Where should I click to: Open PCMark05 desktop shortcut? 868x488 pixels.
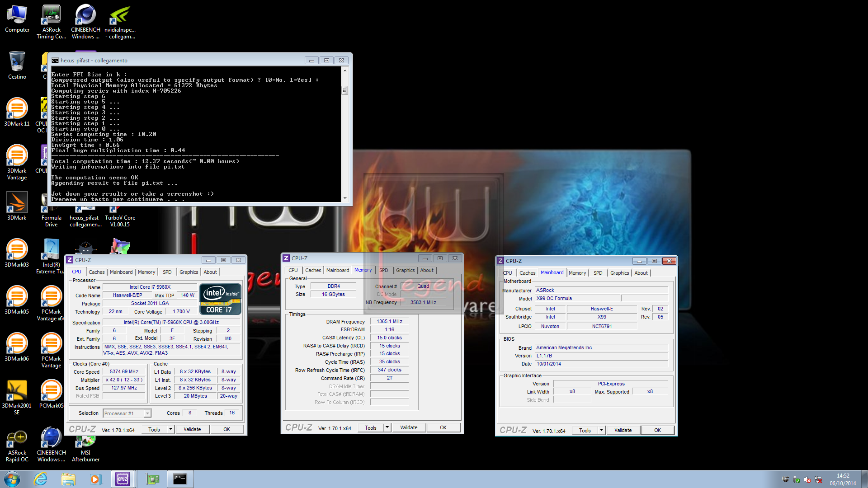51,394
